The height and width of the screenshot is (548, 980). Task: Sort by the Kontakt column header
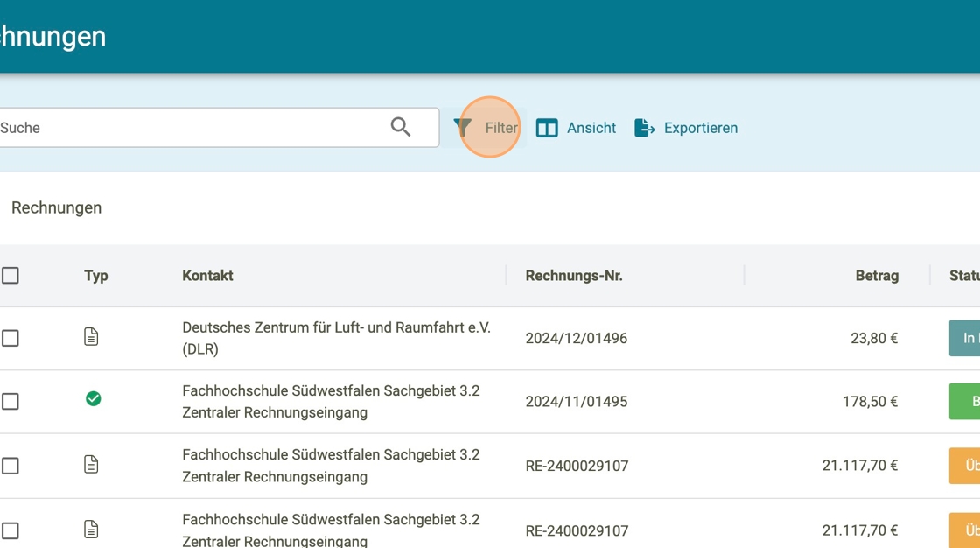point(207,275)
